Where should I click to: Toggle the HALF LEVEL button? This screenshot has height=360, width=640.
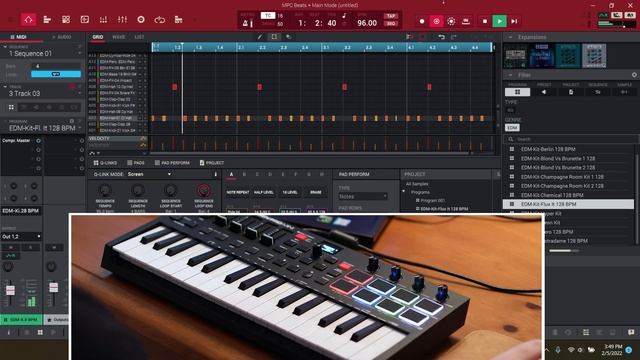click(264, 192)
